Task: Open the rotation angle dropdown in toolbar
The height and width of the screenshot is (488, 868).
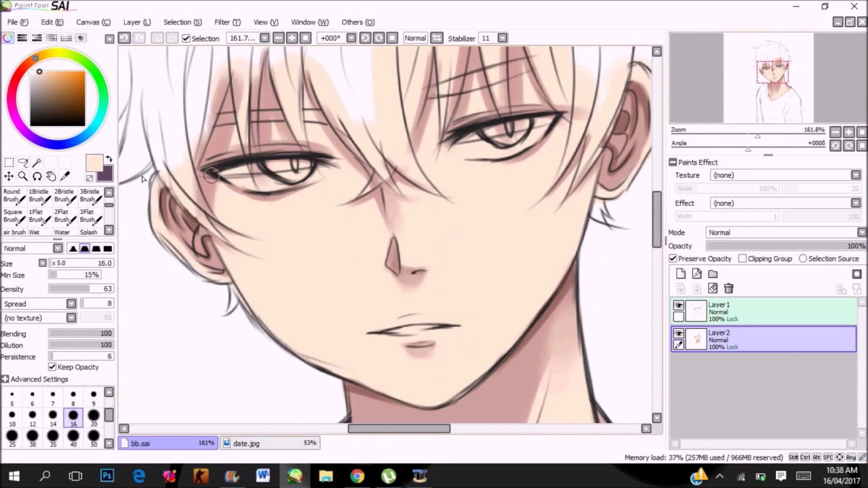Action: click(351, 38)
